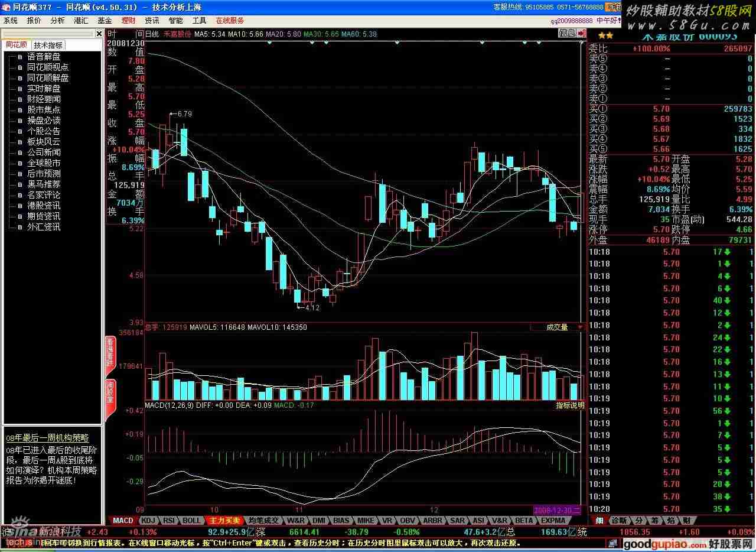The height and width of the screenshot is (552, 756).
Task: Click the red icon next to 信息 button
Action: [582, 33]
